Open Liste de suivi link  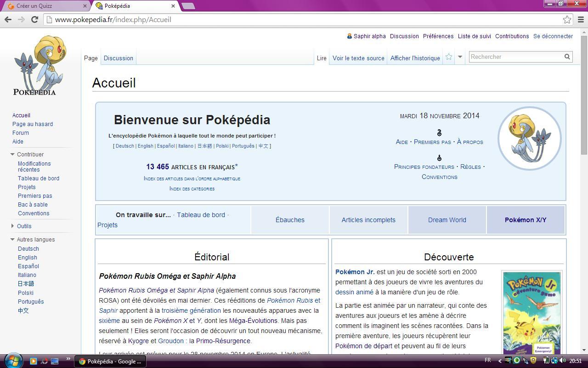[475, 36]
